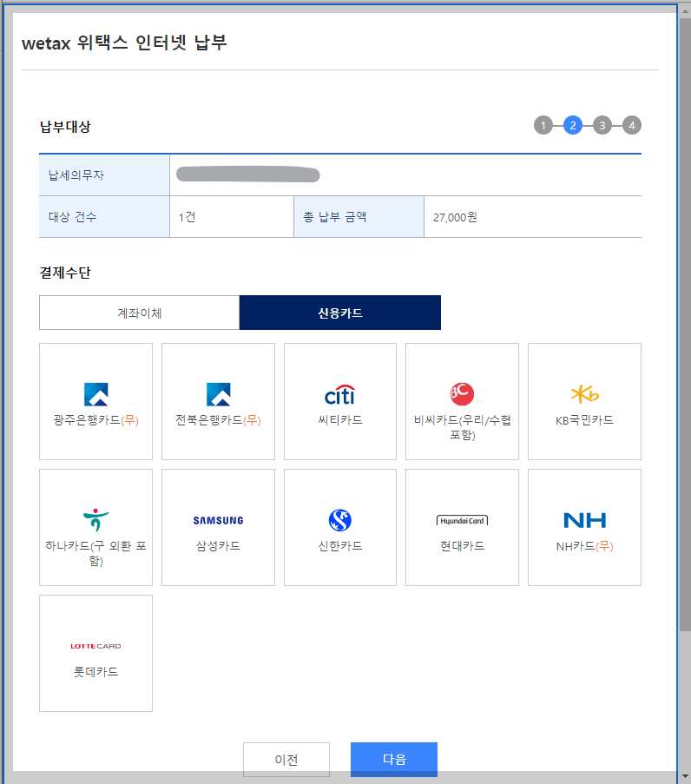The width and height of the screenshot is (691, 784).
Task: Click the wetax 위택스 인터넷 납부 title
Action: [x=124, y=43]
